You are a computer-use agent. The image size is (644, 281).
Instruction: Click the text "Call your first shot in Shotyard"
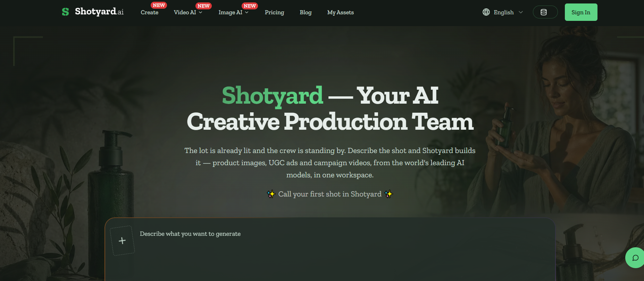tap(330, 194)
